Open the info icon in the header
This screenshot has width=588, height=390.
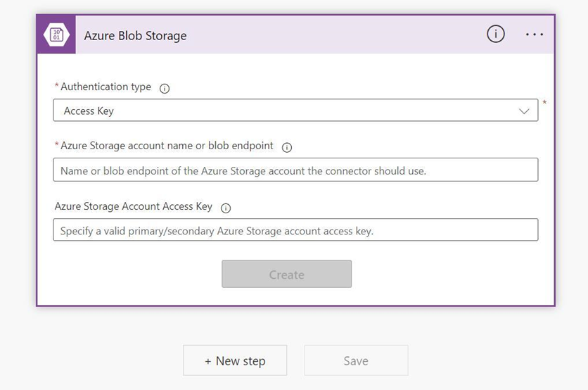pos(495,34)
